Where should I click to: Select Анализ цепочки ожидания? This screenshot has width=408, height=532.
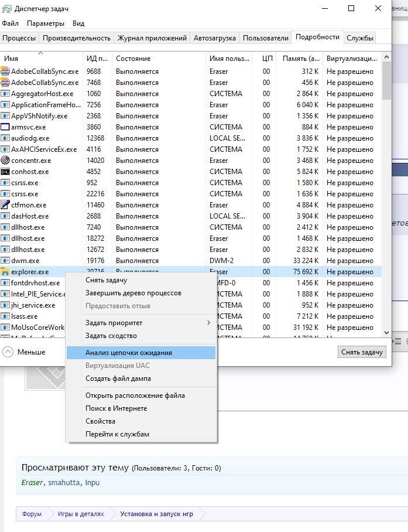[141, 353]
